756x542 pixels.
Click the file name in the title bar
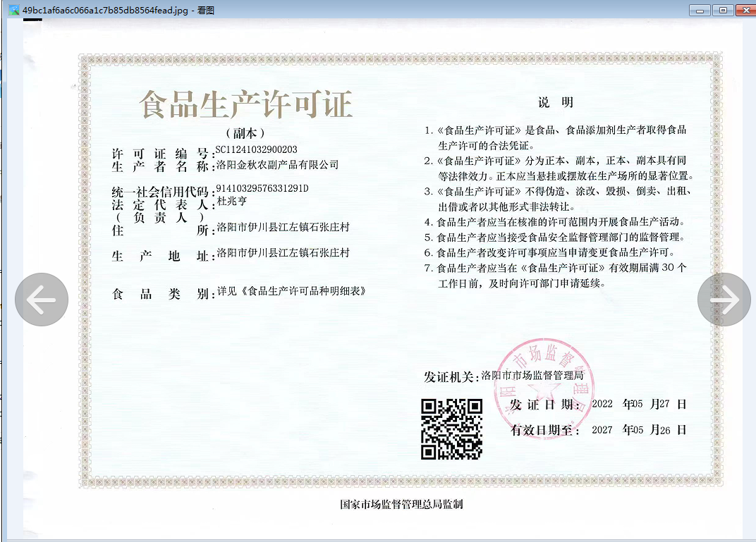pos(106,10)
